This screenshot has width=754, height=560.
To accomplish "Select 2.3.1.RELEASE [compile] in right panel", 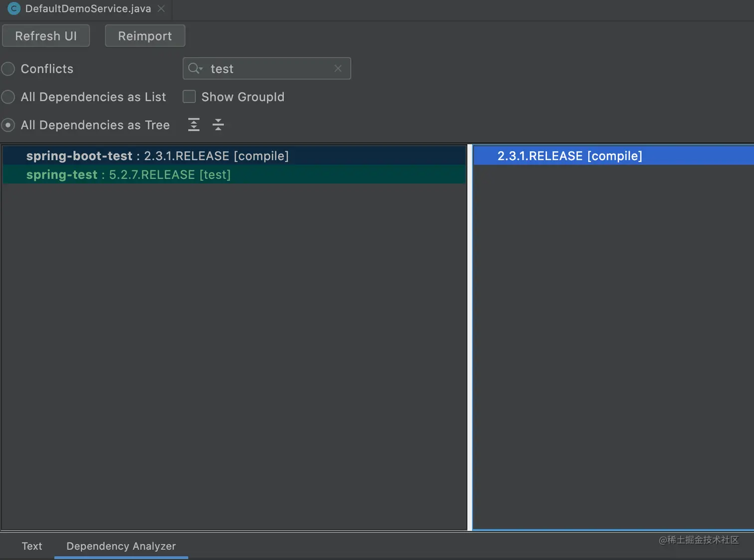I will pyautogui.click(x=613, y=156).
